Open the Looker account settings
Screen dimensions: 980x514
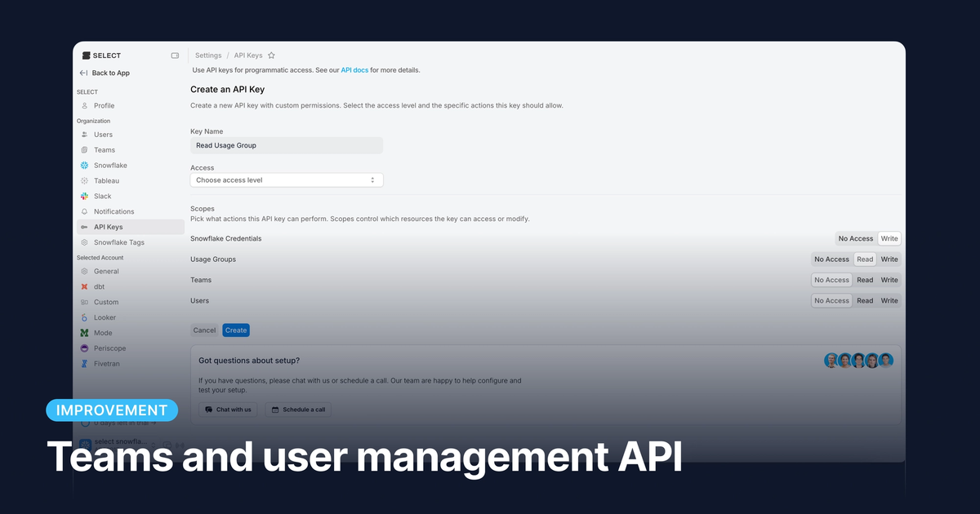[83, 317]
